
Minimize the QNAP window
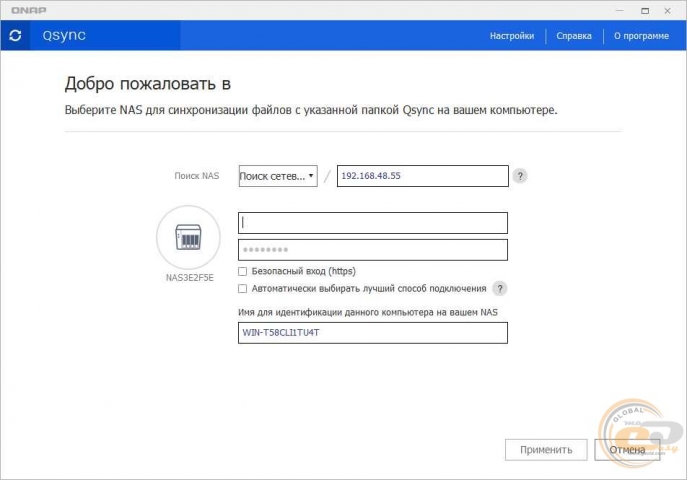tap(619, 11)
